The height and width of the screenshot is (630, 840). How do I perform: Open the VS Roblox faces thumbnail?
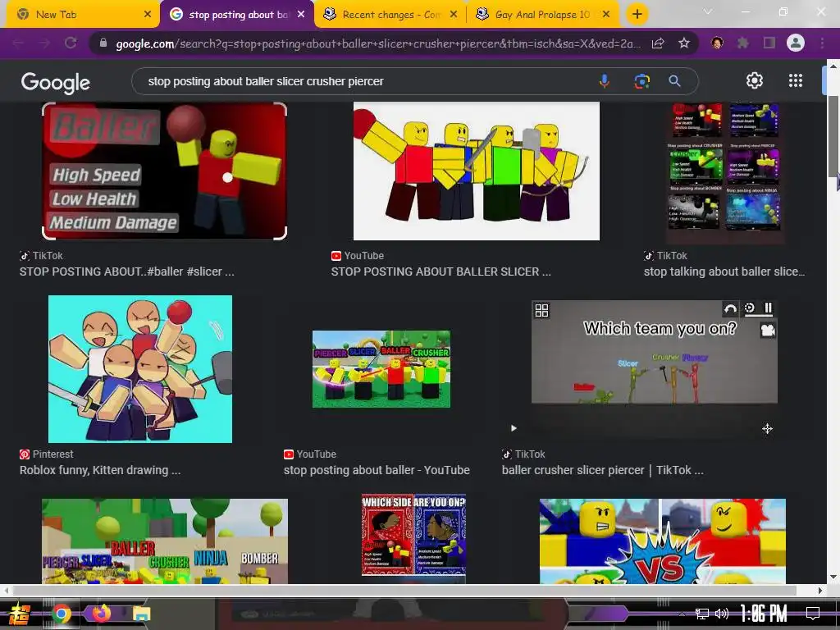tap(663, 541)
